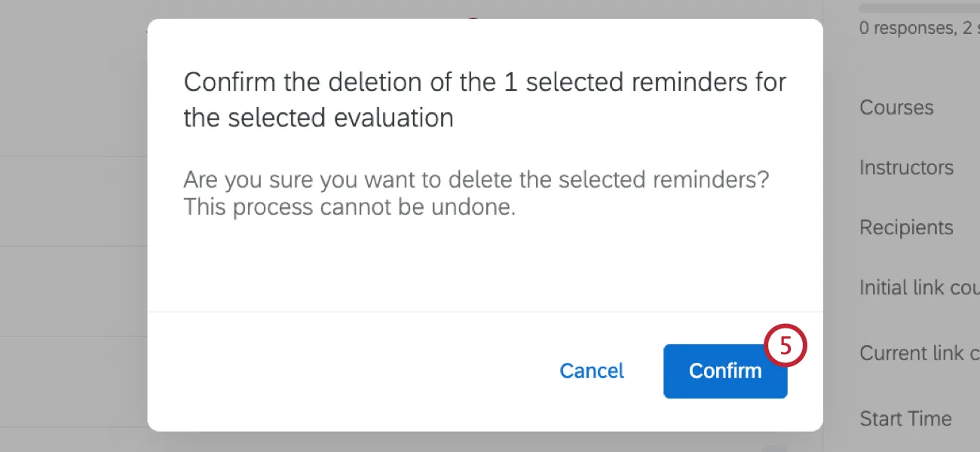Image resolution: width=980 pixels, height=452 pixels.
Task: Click the warning message text in dialog
Action: pyautogui.click(x=476, y=193)
